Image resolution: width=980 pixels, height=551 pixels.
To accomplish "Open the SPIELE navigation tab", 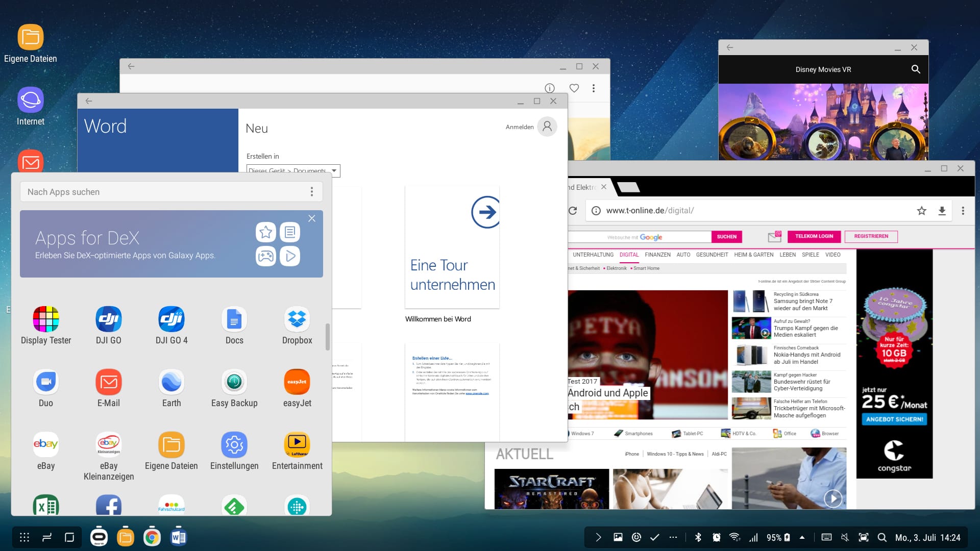I will click(810, 255).
